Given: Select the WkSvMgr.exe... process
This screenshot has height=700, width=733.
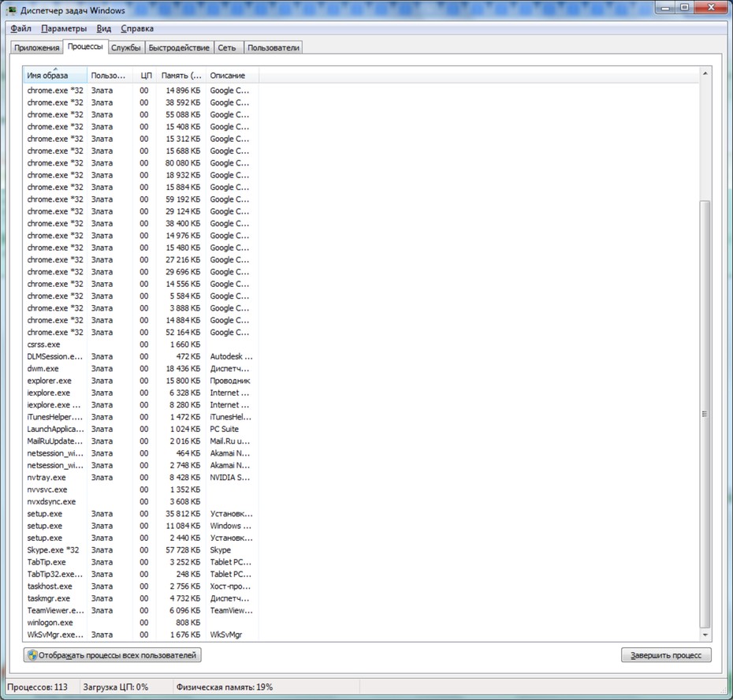Looking at the screenshot, I should click(x=140, y=635).
